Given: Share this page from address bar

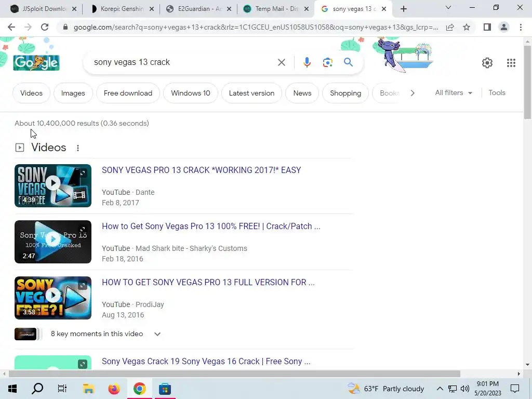Looking at the screenshot, I should tap(450, 27).
